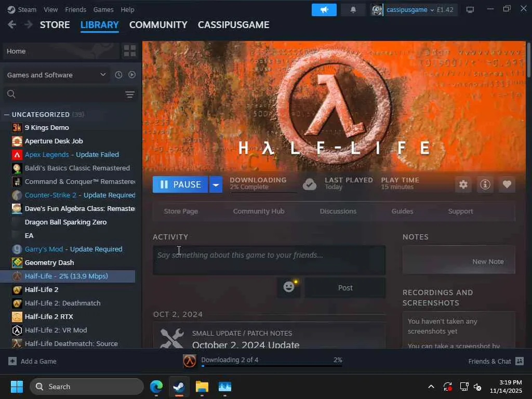
Task: Open the Guides link
Action: (402, 211)
